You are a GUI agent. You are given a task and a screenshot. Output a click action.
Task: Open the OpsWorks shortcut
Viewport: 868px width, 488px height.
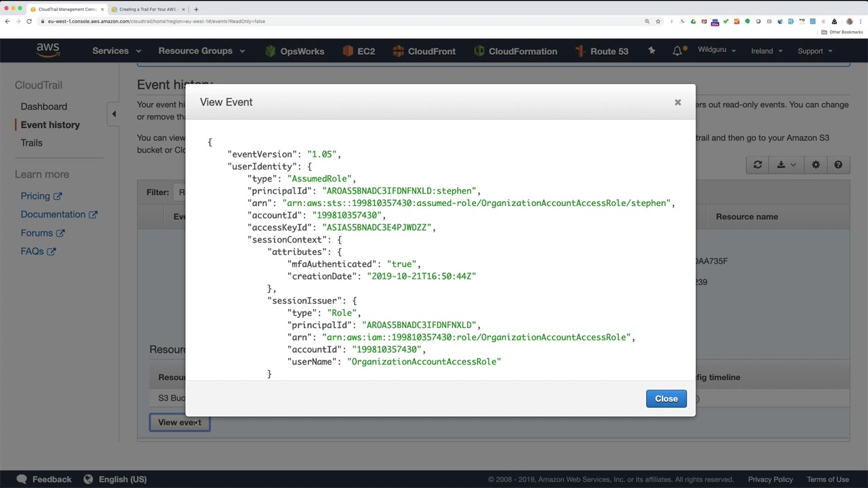pos(294,51)
